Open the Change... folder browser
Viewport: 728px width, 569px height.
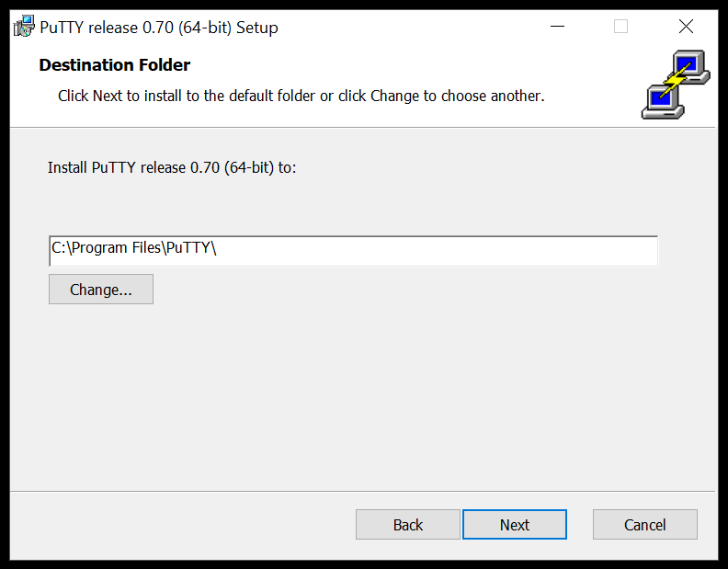[101, 290]
